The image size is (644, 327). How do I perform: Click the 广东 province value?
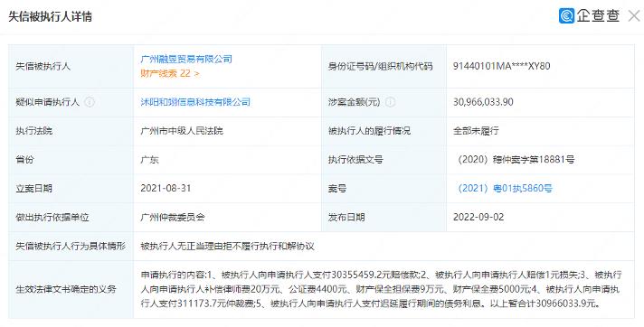coord(149,160)
